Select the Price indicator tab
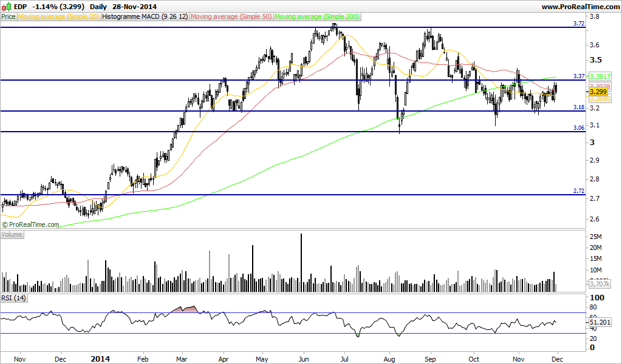Viewport: 622px width, 364px height. coord(9,16)
